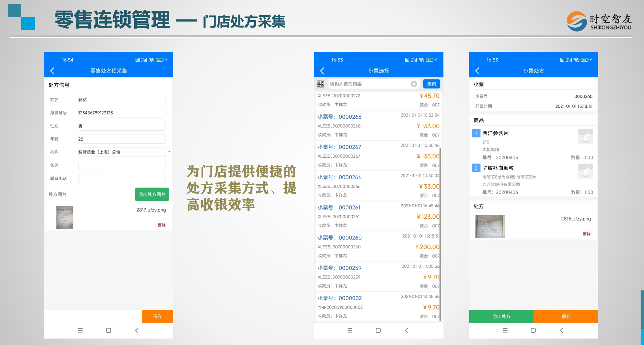The width and height of the screenshot is (644, 345).
Task: Tap system back chevron on right phone
Action: click(x=561, y=330)
